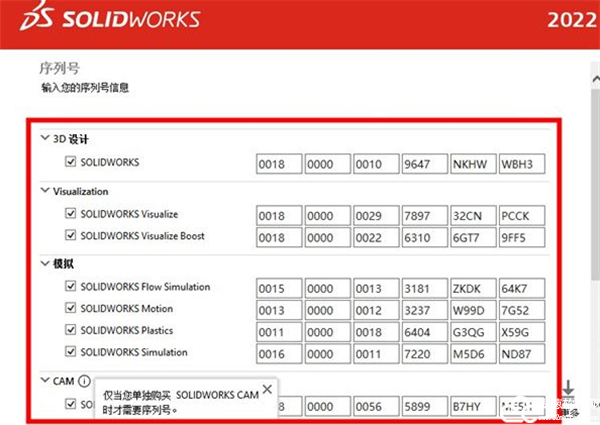Click the download arrow for more products

click(x=568, y=388)
